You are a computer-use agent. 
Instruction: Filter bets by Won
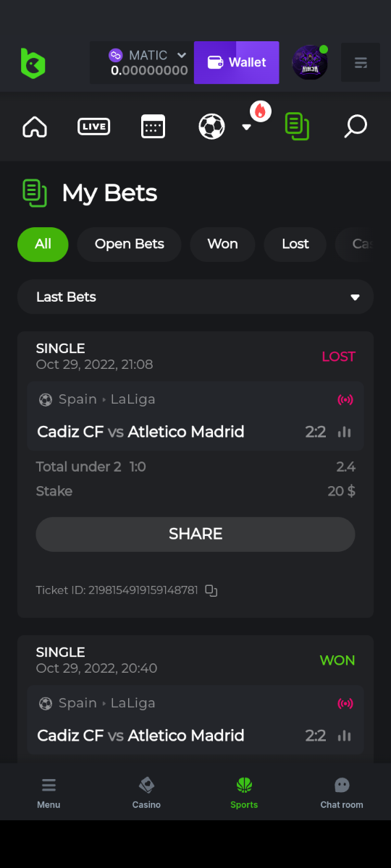[x=222, y=244]
